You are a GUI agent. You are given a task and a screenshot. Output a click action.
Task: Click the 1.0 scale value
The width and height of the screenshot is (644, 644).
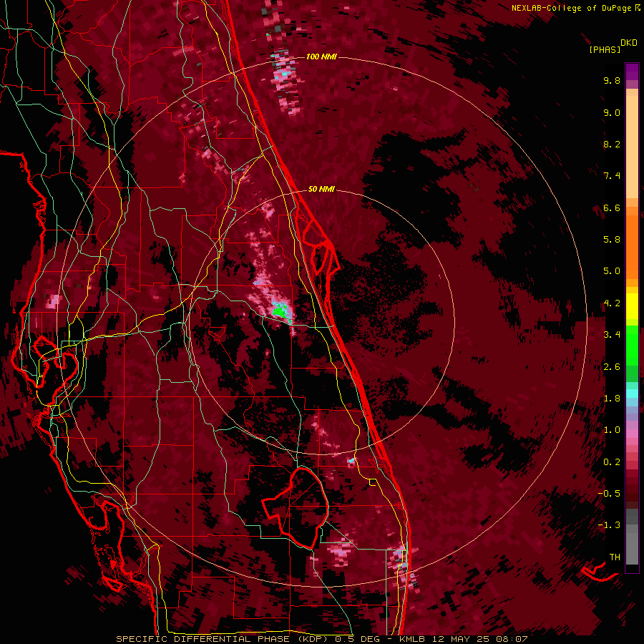click(612, 430)
